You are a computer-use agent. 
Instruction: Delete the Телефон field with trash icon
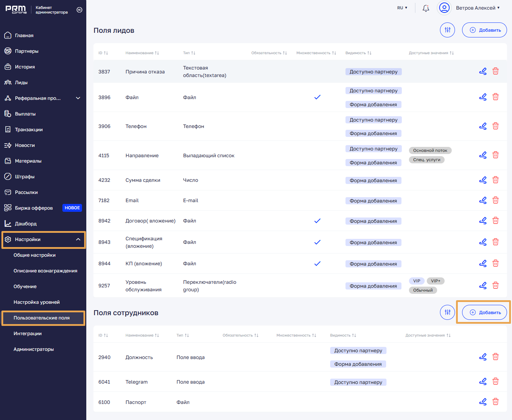(496, 126)
